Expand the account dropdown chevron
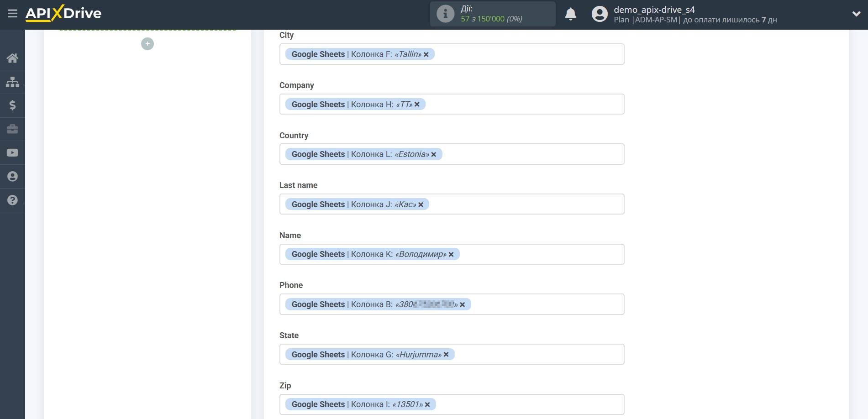Screen dimensions: 868x419 tap(856, 14)
